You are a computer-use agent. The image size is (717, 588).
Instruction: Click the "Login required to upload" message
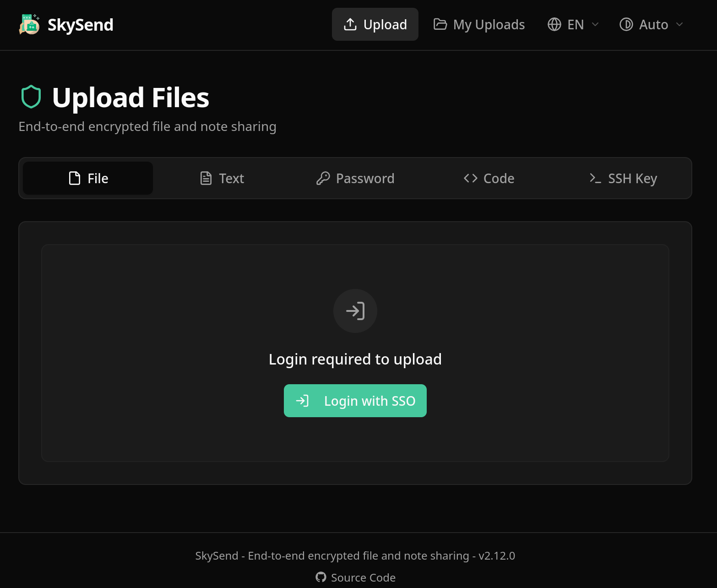pyautogui.click(x=355, y=359)
